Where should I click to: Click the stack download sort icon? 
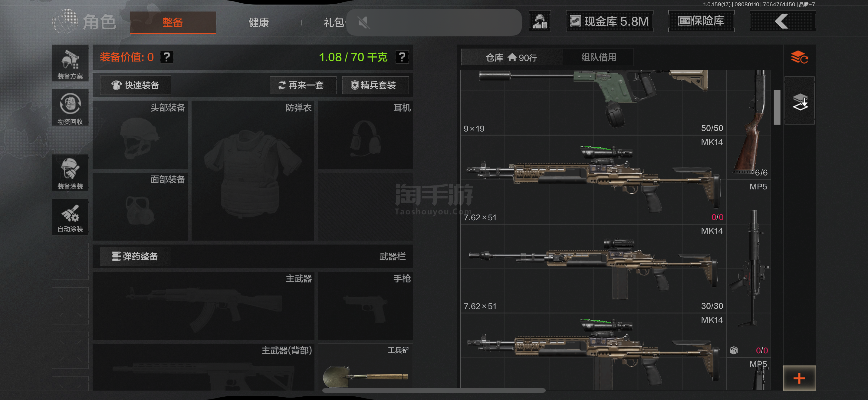[x=800, y=102]
